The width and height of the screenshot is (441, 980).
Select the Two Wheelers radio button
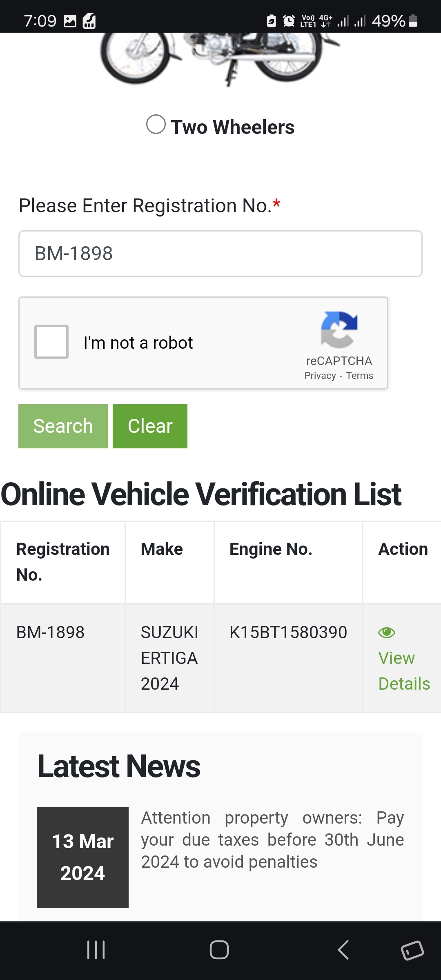[156, 124]
